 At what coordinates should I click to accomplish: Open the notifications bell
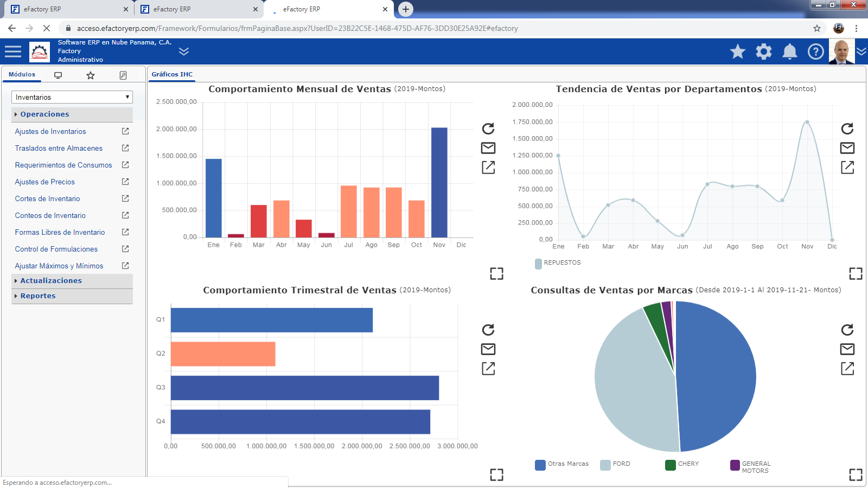point(789,52)
